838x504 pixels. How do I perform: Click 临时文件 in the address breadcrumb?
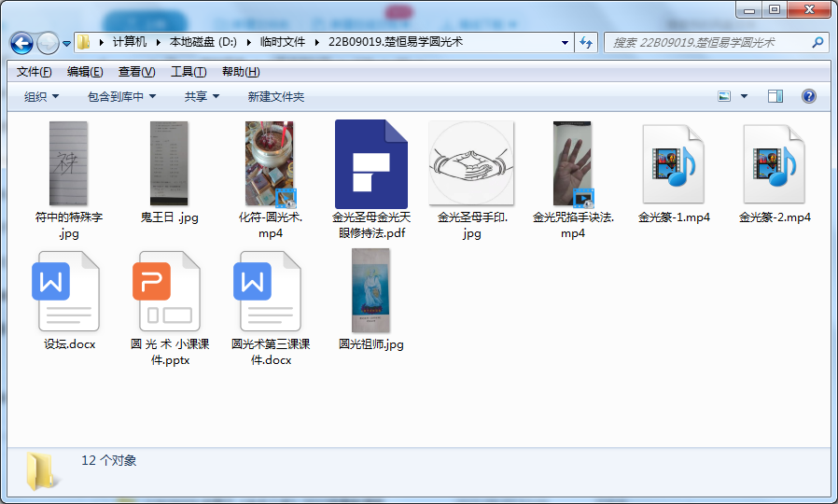point(282,42)
